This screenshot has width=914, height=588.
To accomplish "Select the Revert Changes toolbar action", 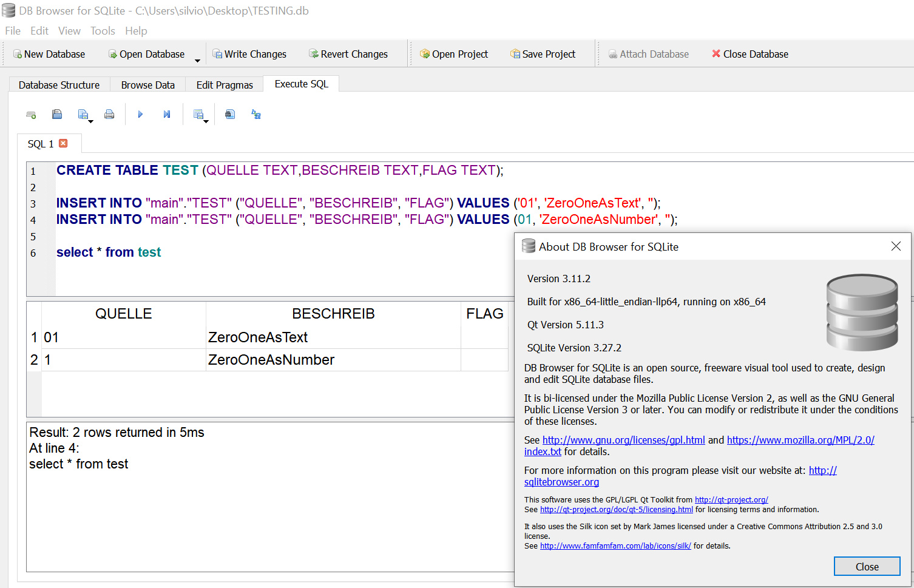I will (x=348, y=53).
